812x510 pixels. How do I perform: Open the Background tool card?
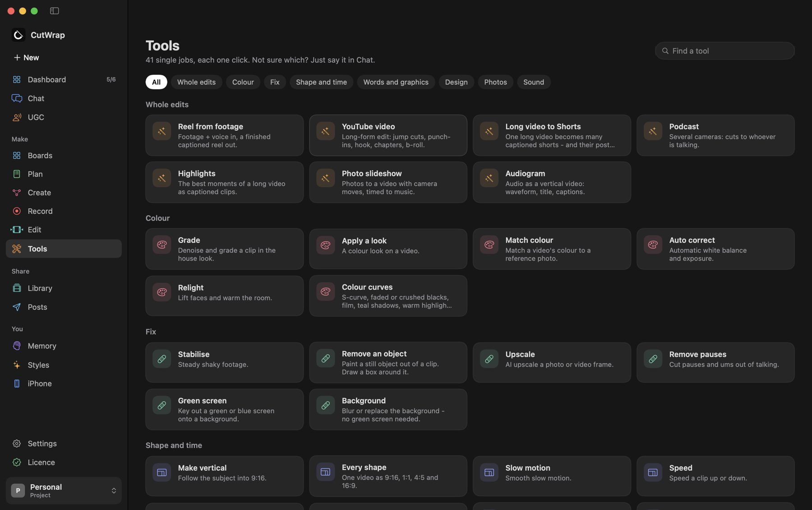388,409
